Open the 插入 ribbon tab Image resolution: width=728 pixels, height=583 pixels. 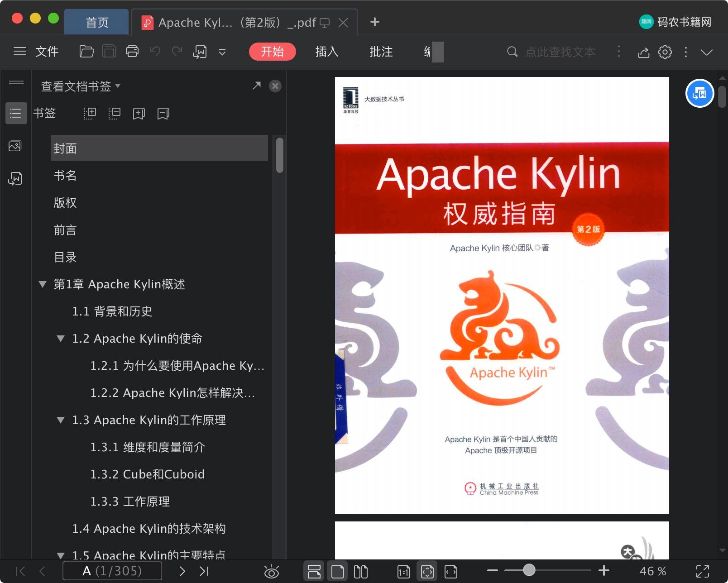[x=327, y=52]
